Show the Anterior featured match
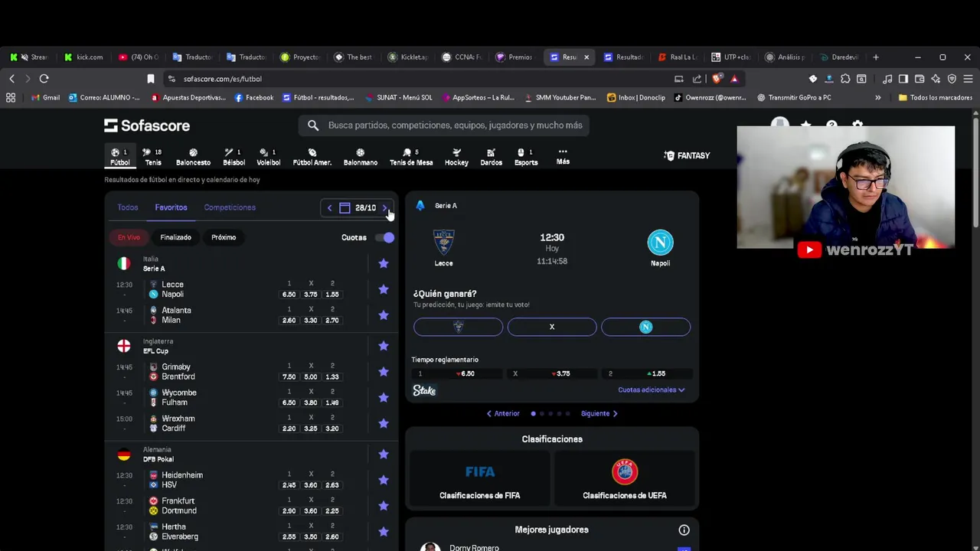Screen dimensions: 980x551 (503, 414)
